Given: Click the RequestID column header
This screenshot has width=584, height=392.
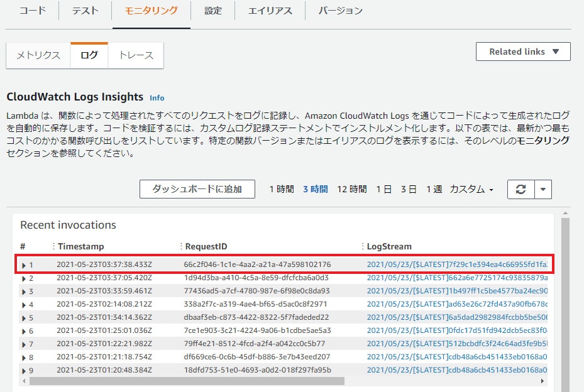Looking at the screenshot, I should click(206, 246).
